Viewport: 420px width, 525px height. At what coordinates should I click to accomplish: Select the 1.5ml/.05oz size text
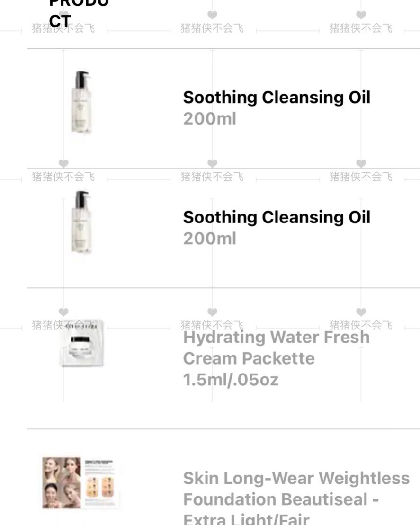click(231, 380)
